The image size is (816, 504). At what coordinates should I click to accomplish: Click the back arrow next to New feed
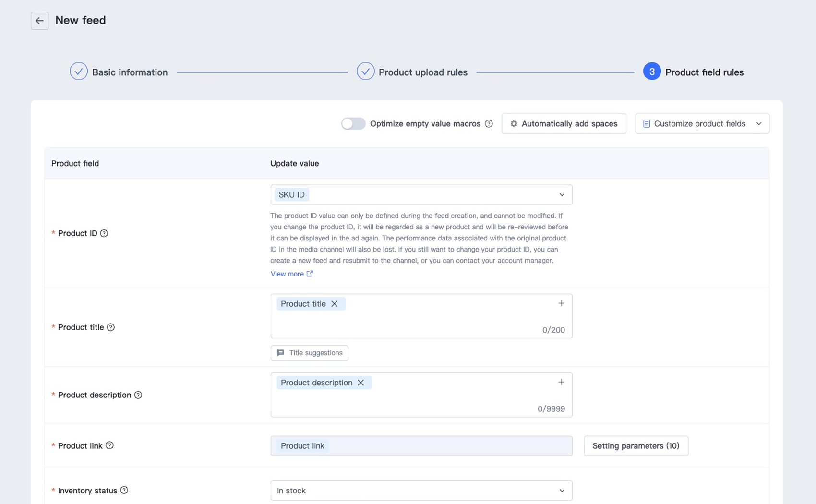(39, 21)
